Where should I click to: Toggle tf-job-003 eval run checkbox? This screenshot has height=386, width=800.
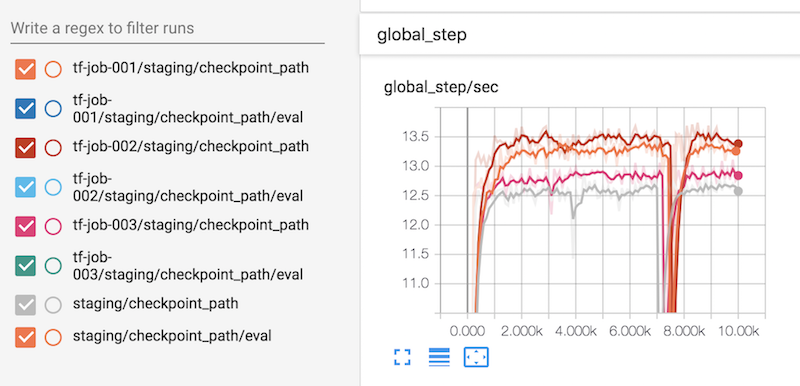click(x=26, y=266)
